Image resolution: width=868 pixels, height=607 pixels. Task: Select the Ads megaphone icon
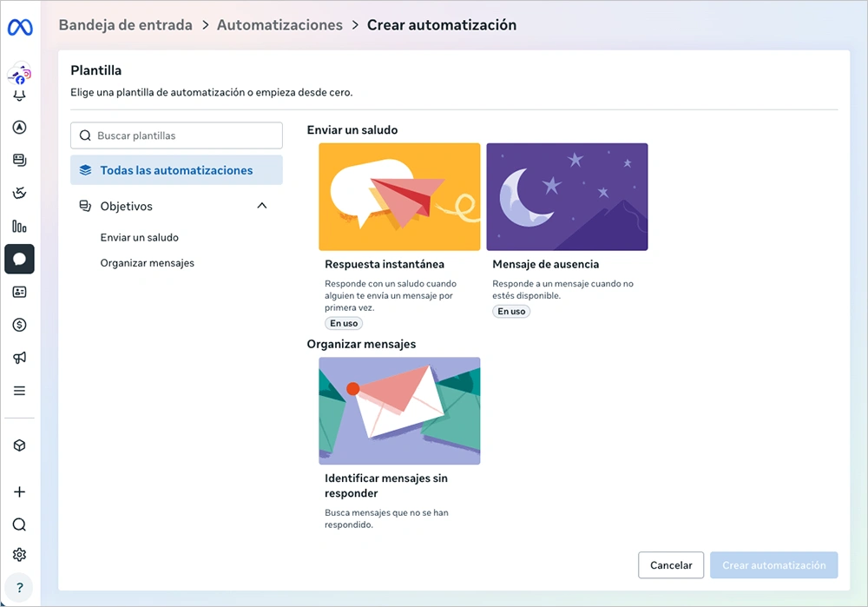pos(19,357)
